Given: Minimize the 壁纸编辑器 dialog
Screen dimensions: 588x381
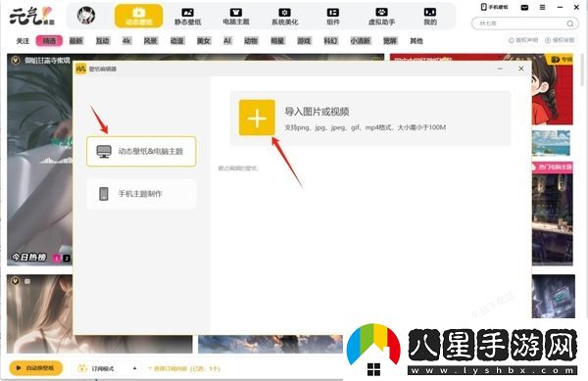Looking at the screenshot, I should click(x=500, y=69).
